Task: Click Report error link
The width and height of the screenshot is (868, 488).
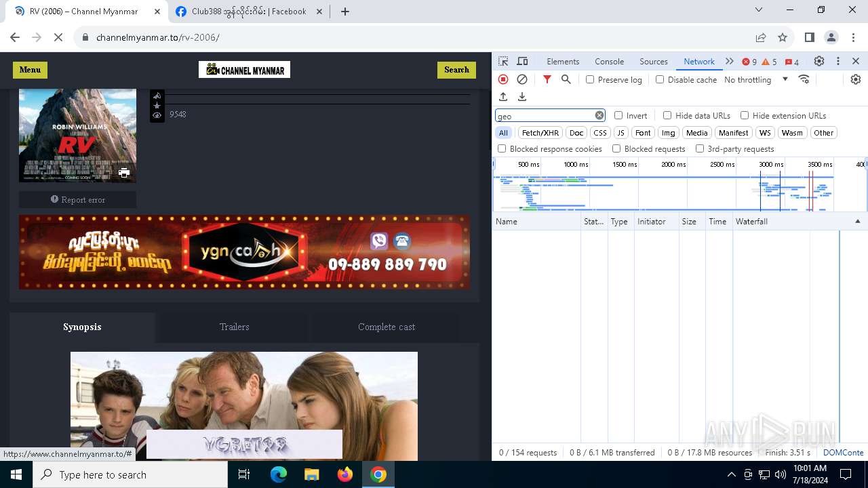Action: tap(77, 199)
